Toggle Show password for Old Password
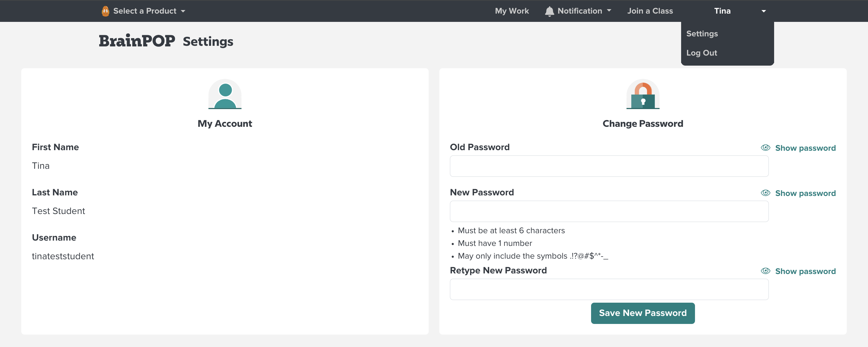 (798, 148)
